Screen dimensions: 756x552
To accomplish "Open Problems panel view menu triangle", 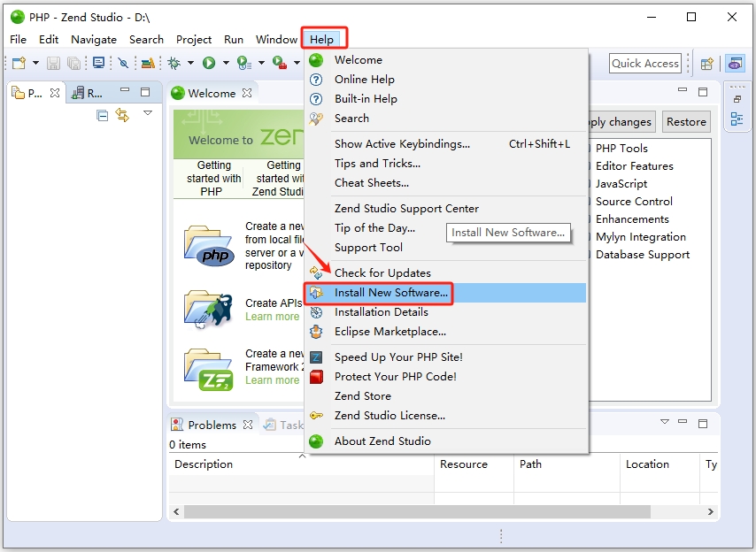I will coord(665,422).
